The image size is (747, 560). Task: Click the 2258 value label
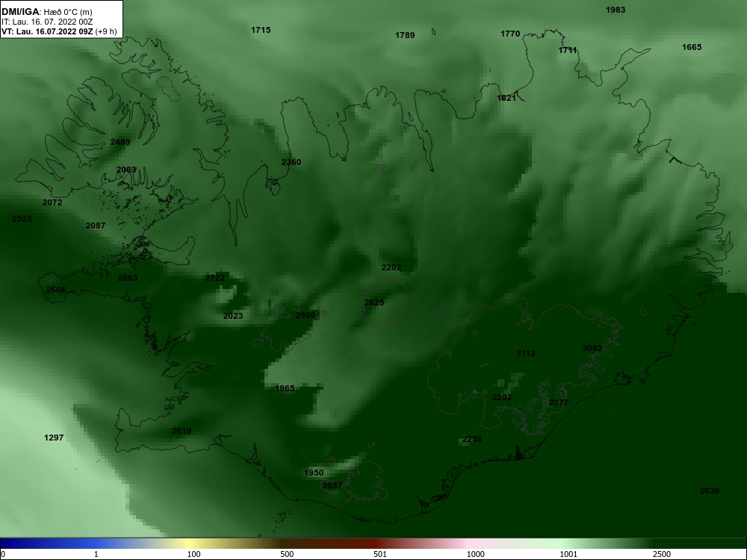tap(472, 440)
